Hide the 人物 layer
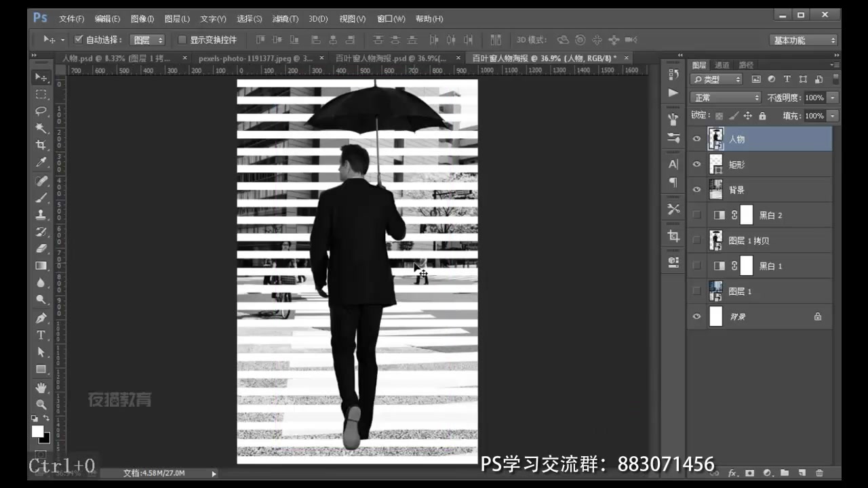This screenshot has height=488, width=868. [696, 139]
